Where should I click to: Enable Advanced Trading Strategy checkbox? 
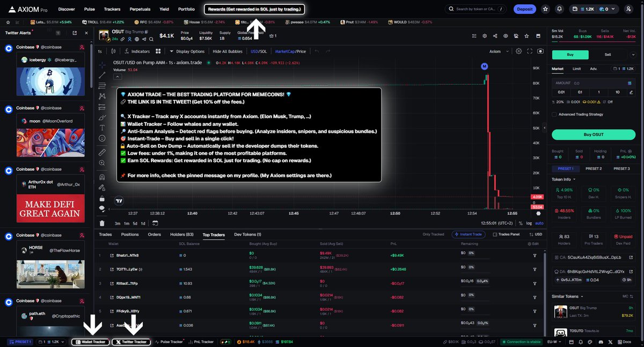click(x=554, y=114)
